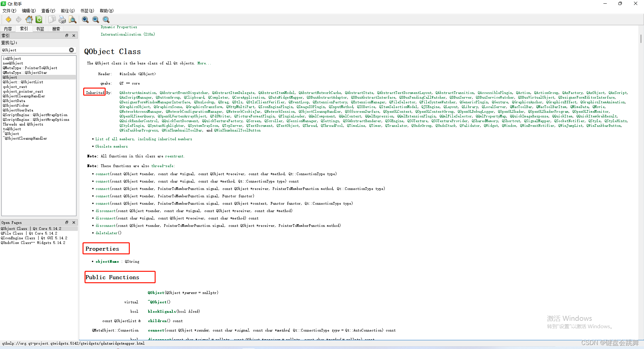Float the Open Pages panel

(67, 222)
